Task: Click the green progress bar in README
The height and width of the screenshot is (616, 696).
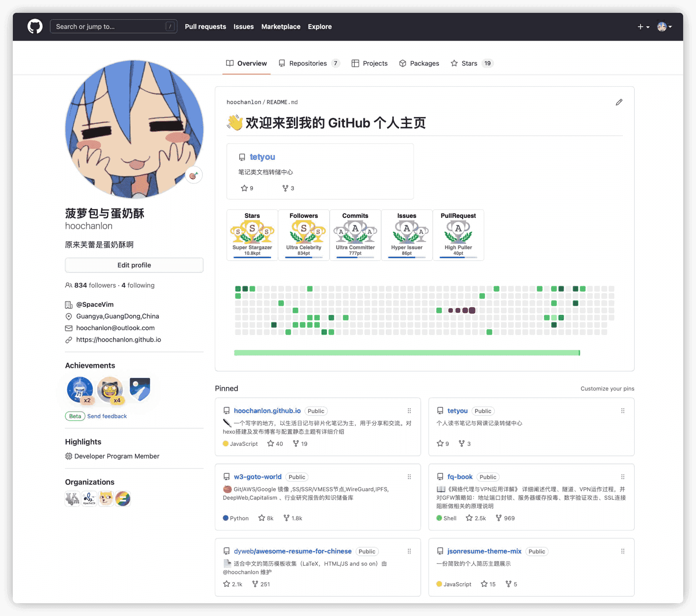Action: 406,353
